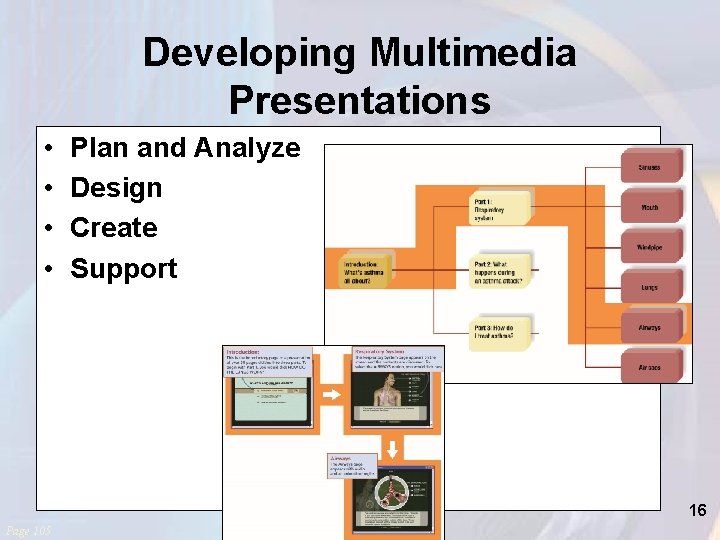Click the white right-pointing arrow between storyboard screens
The height and width of the screenshot is (540, 720).
332,394
